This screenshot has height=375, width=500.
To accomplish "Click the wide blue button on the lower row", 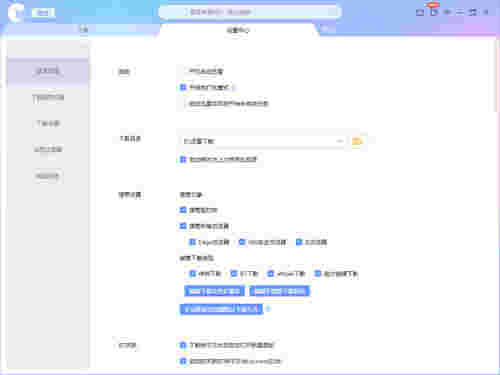I will coord(221,309).
